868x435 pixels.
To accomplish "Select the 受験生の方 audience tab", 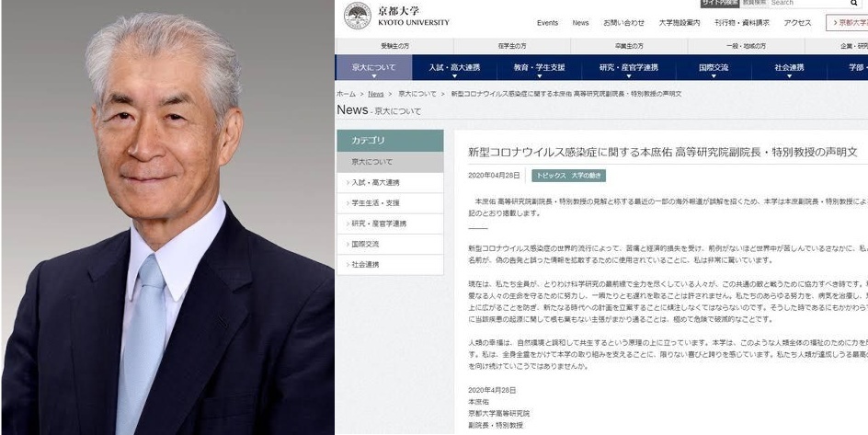I will point(394,47).
